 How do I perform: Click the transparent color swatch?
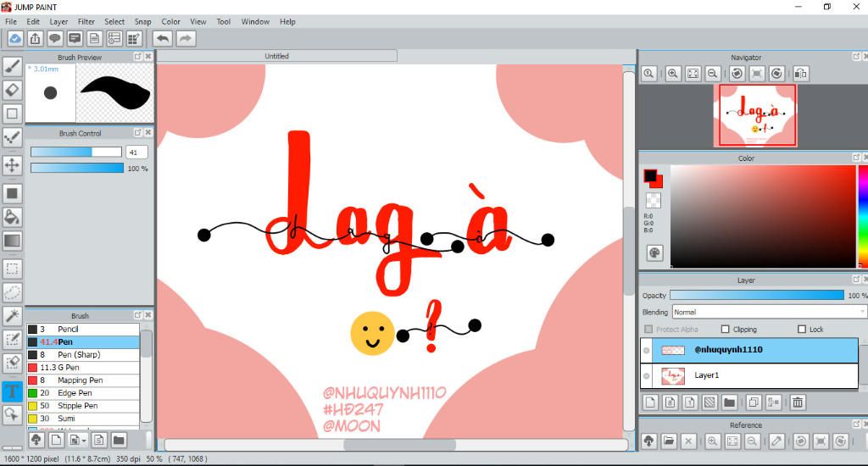click(654, 200)
